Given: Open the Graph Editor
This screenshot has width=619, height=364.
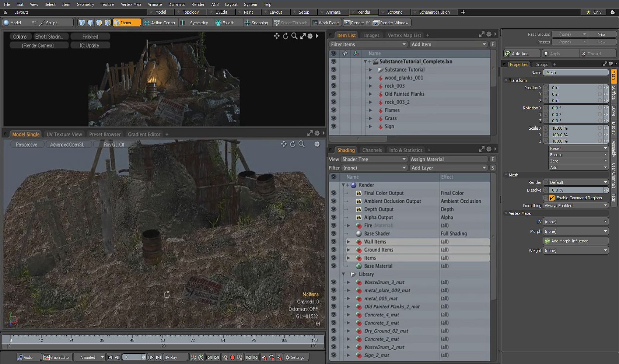Looking at the screenshot, I should coord(56,357).
